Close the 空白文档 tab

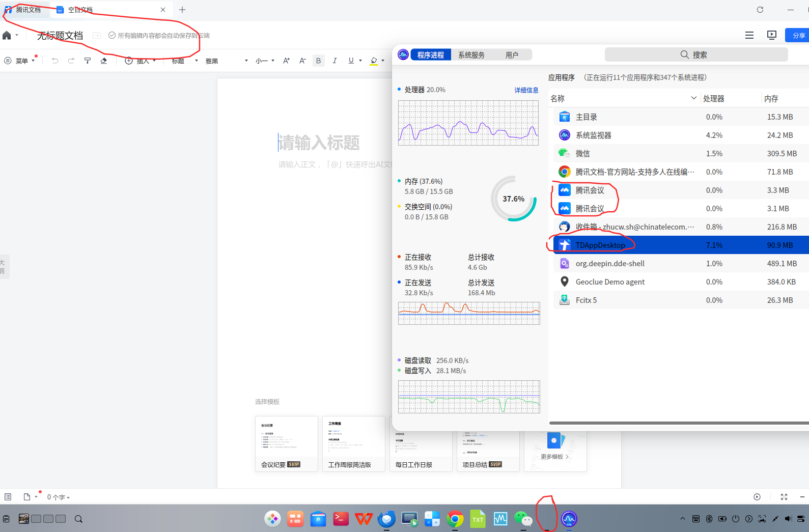coord(163,10)
